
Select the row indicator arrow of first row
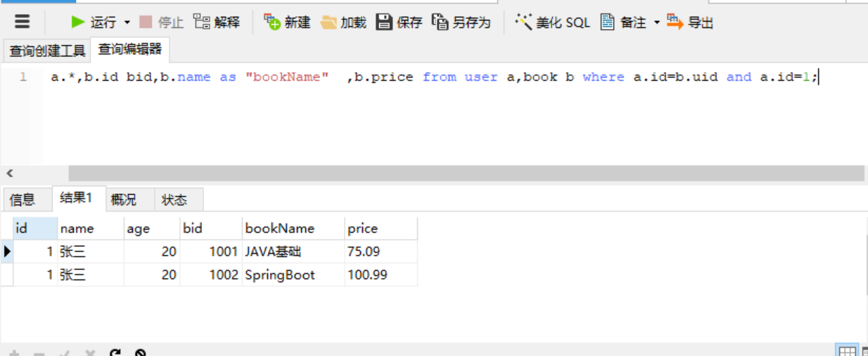pos(7,251)
